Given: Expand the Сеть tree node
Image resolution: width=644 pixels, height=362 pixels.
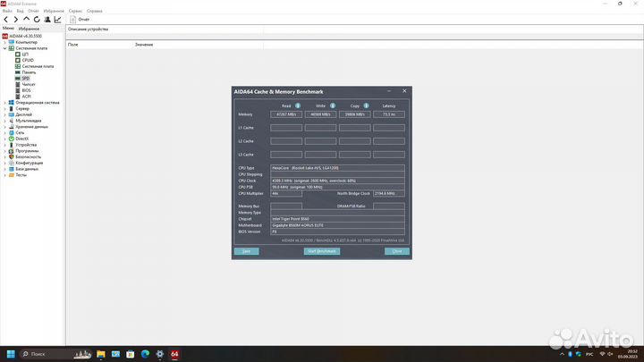Looking at the screenshot, I should tap(5, 132).
